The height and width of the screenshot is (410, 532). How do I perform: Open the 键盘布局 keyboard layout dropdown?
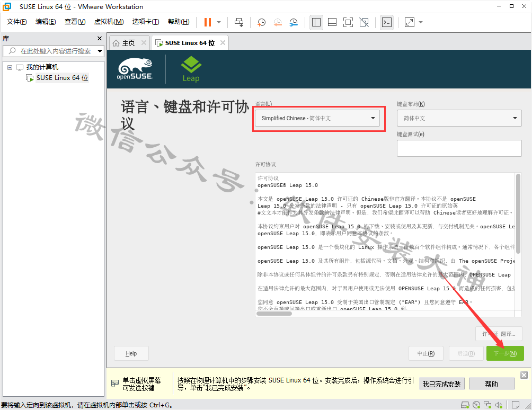(x=459, y=118)
